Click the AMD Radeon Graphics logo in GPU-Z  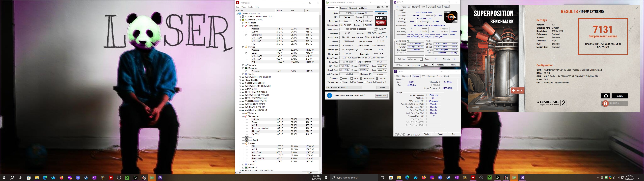(381, 21)
